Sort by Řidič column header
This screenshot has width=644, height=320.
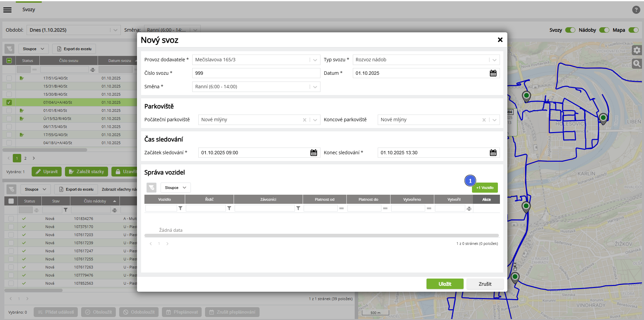(x=209, y=199)
